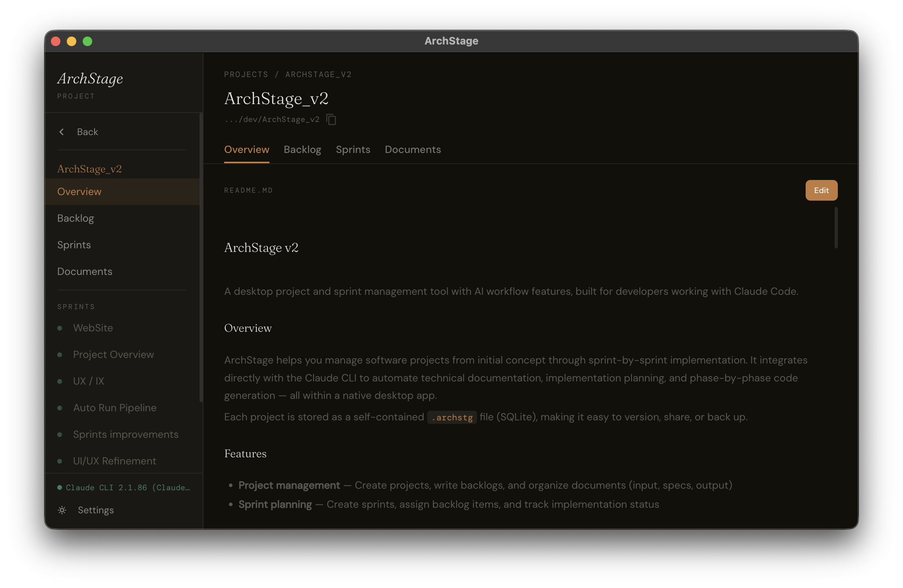Image resolution: width=903 pixels, height=588 pixels.
Task: Select the ArchStage_v2 project in the sidebar
Action: 89,169
